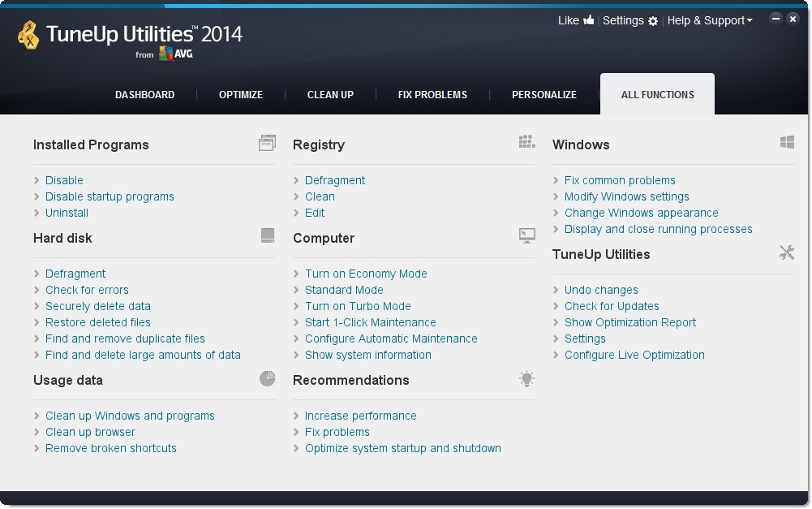Start 1-Click Maintenance

pos(371,322)
